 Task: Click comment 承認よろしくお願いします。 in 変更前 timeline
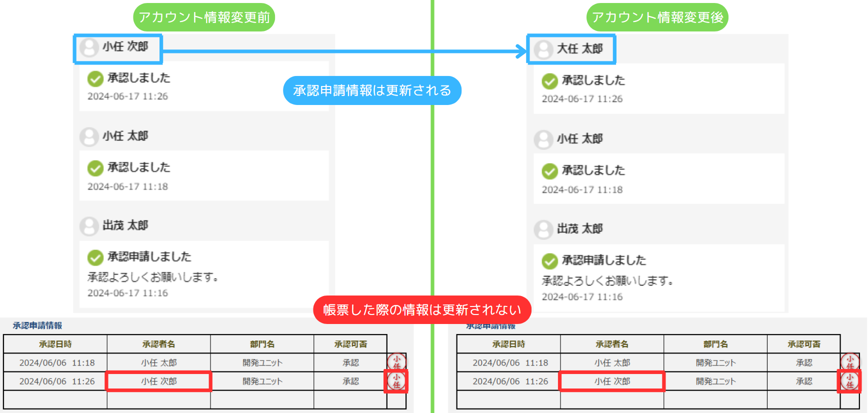tap(153, 277)
